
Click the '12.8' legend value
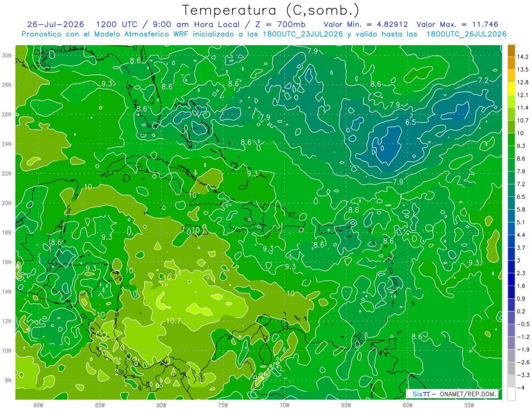coord(523,82)
